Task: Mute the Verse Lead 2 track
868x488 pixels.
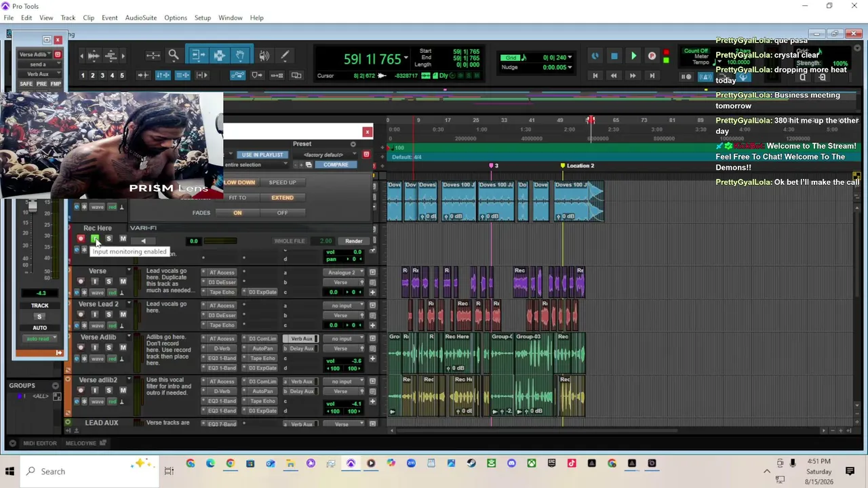Action: coord(123,314)
